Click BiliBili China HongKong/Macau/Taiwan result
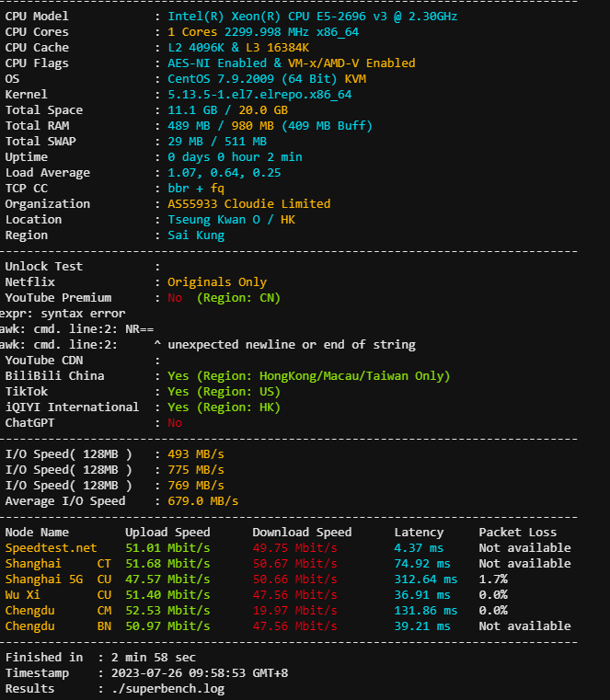Screen dimensions: 610x700 click(308, 376)
